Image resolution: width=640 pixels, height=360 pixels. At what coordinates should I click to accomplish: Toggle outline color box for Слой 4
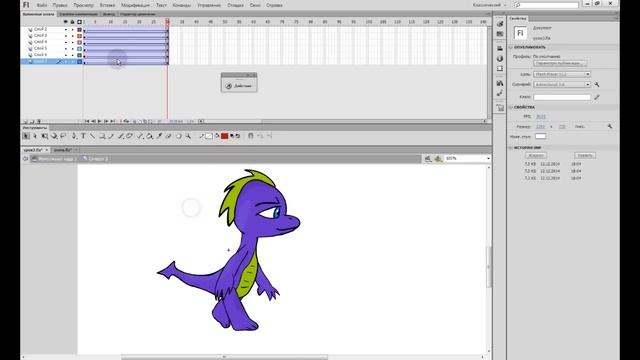click(80, 42)
